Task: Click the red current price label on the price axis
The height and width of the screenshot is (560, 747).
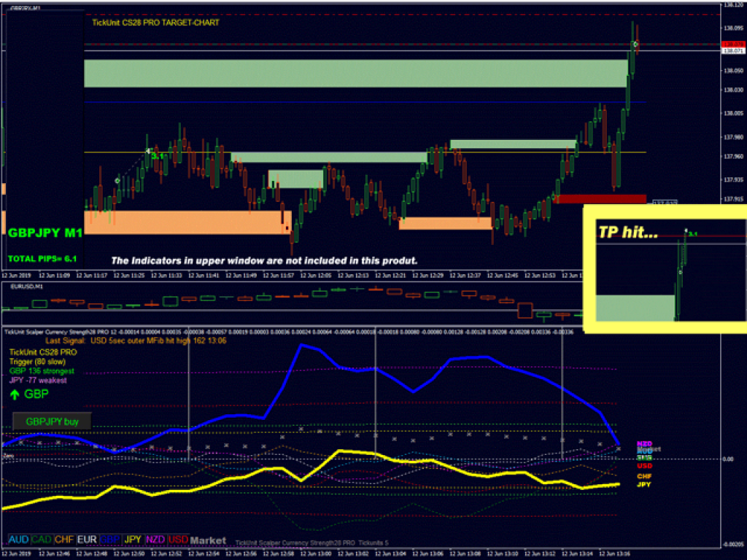Action: coord(735,43)
